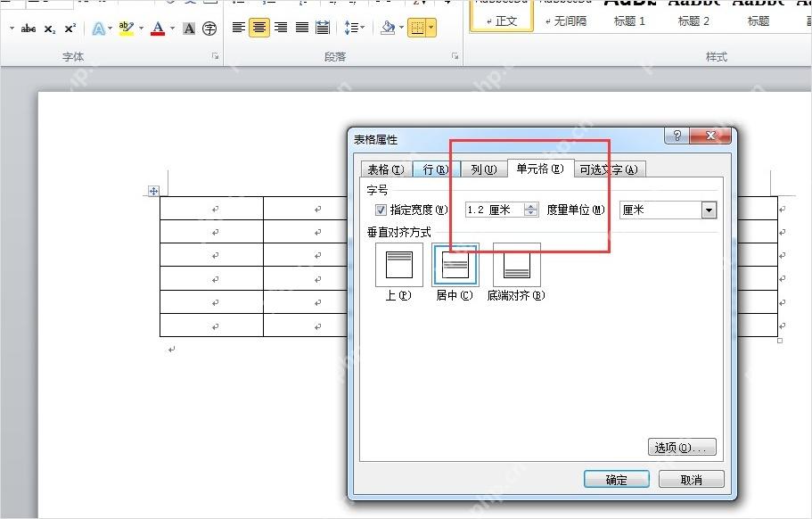This screenshot has width=812, height=519.
Task: Open font color dropdown arrow
Action: pos(172,29)
